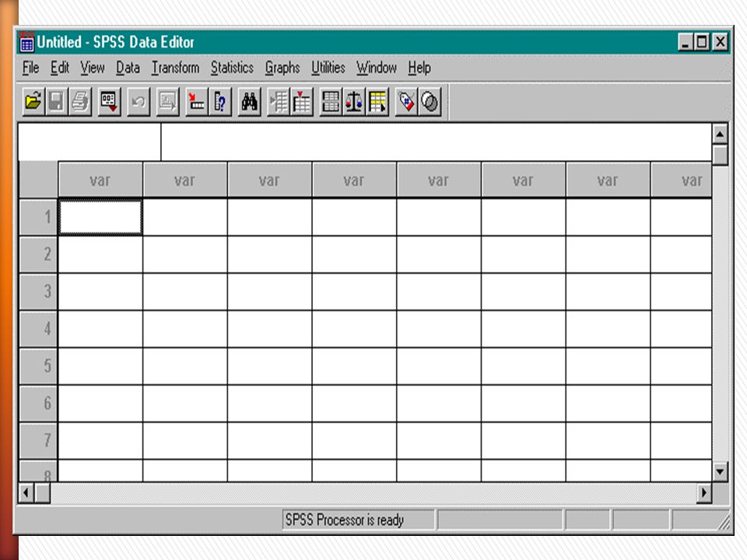Select row header 7
Viewport: 747px width, 560px height.
(x=39, y=440)
